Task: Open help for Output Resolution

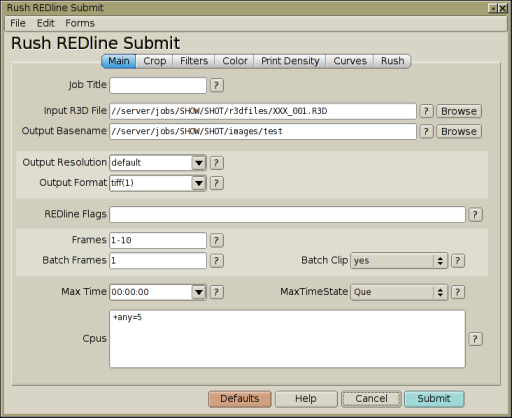Action: click(217, 163)
